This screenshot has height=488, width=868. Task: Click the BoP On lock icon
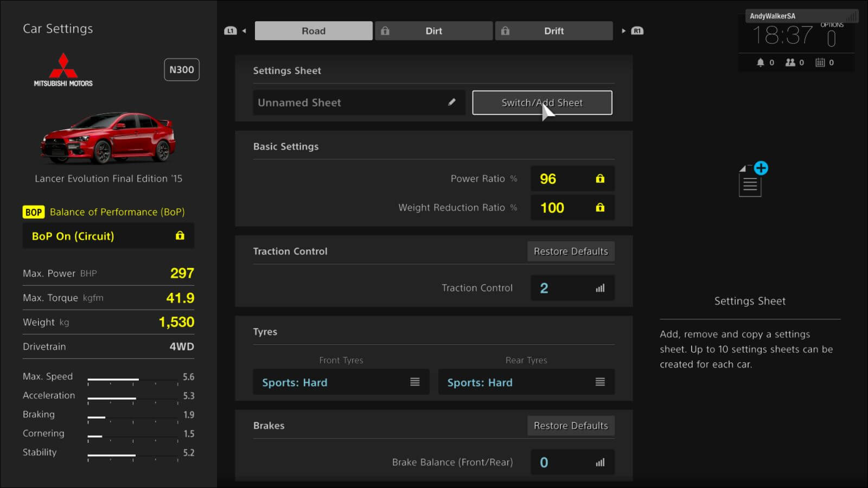tap(180, 235)
